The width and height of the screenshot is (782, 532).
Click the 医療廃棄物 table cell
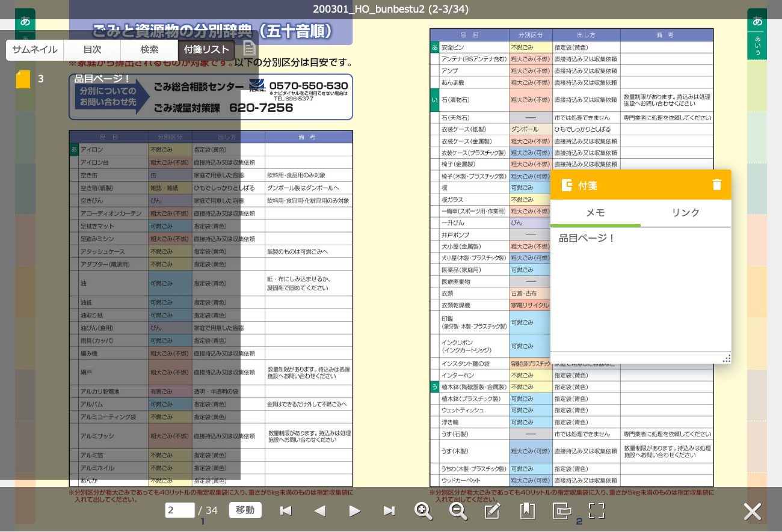[474, 282]
